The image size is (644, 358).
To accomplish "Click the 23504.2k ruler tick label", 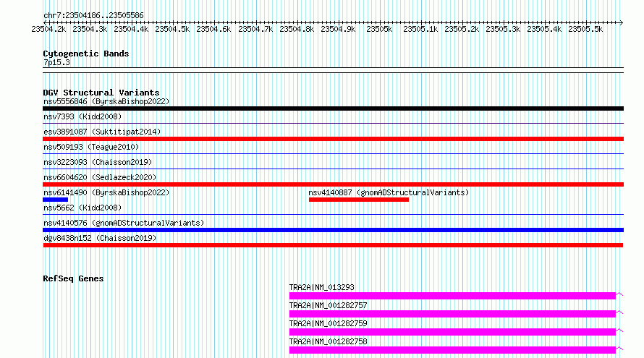I will point(48,30).
